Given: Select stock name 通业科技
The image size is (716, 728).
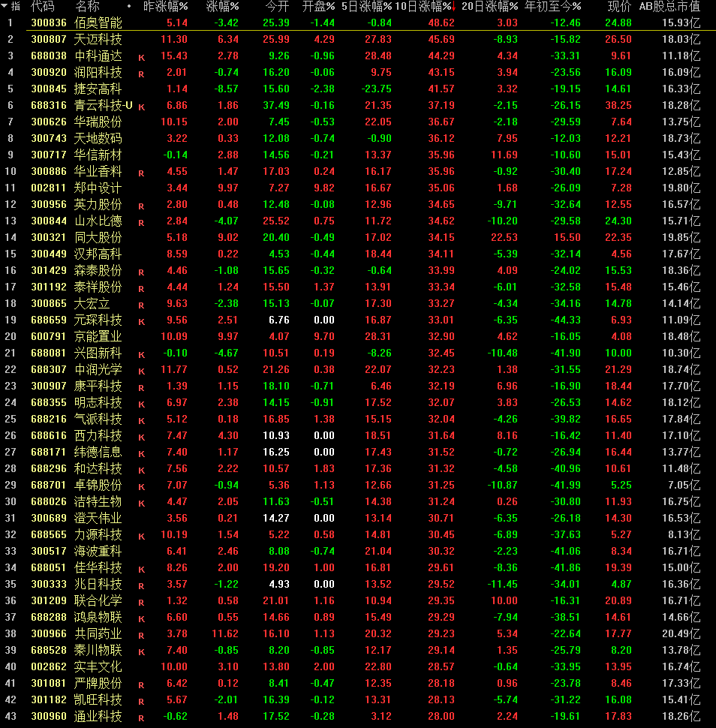Looking at the screenshot, I should 98,717.
